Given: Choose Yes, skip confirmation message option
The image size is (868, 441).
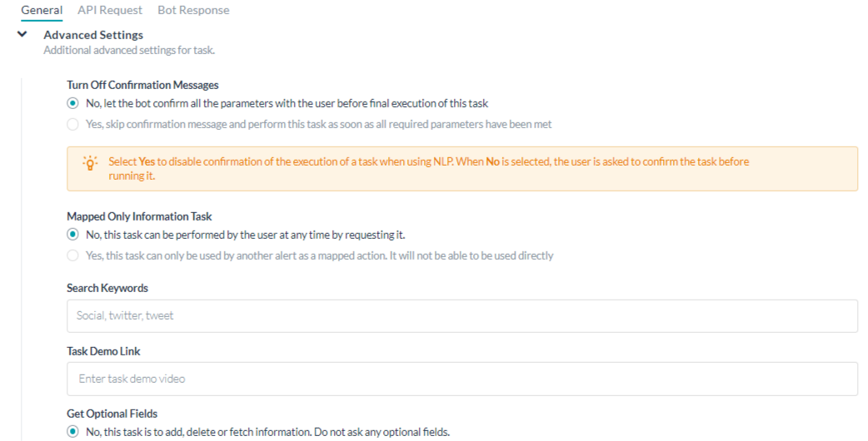Looking at the screenshot, I should point(72,124).
